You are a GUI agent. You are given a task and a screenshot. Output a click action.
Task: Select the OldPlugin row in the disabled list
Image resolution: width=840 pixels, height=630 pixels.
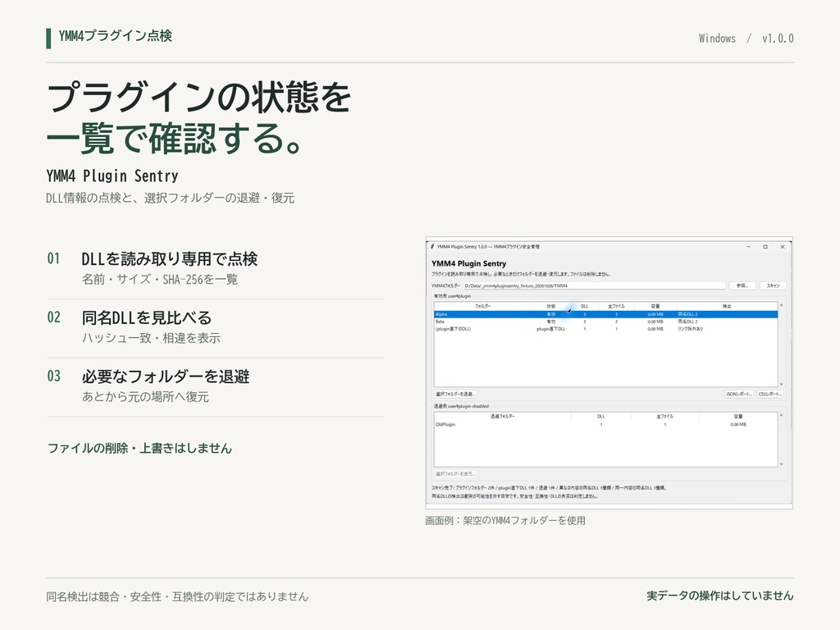[x=605, y=424]
